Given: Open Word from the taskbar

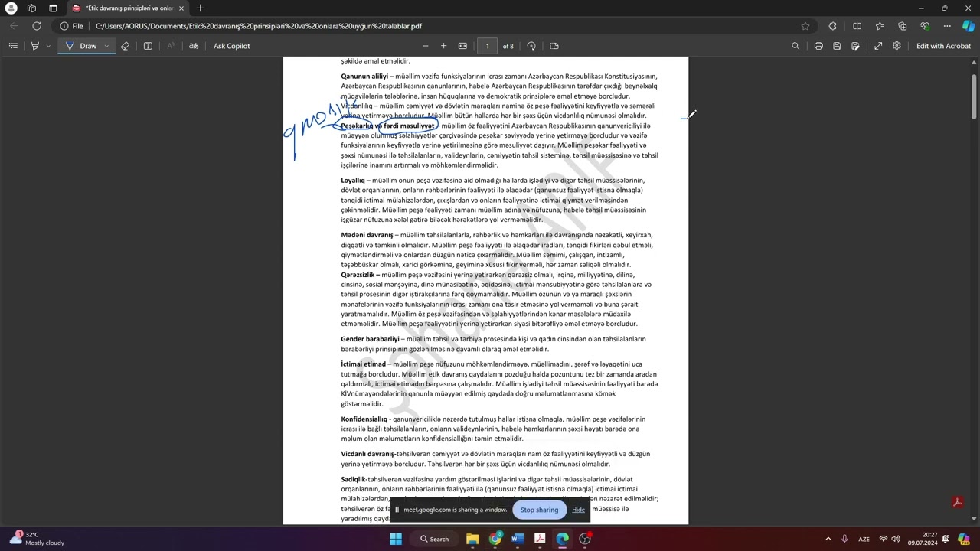Looking at the screenshot, I should [517, 539].
